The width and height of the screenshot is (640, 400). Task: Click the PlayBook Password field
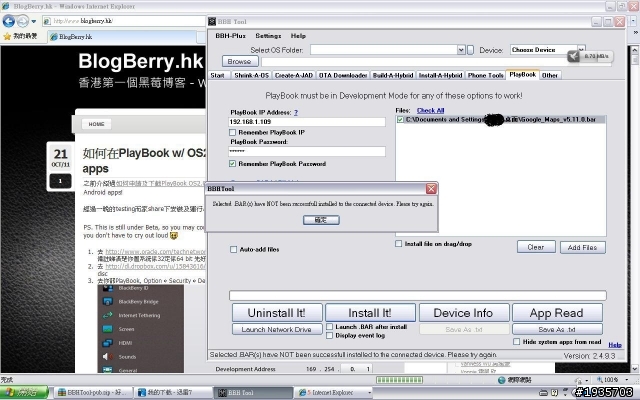tap(307, 151)
